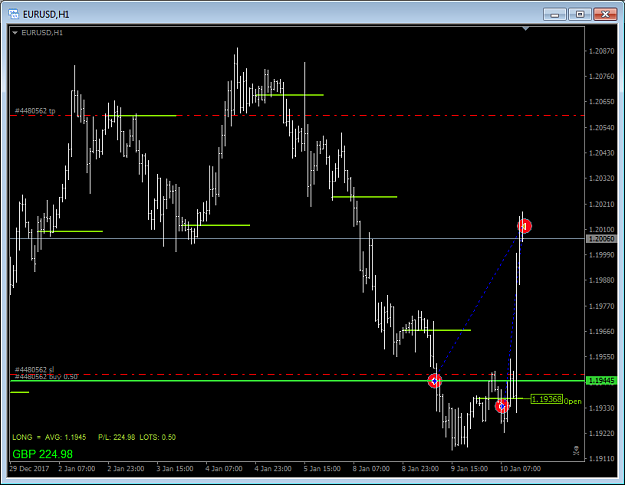Maximize the EURUSD,H1 chart window

coord(580,14)
